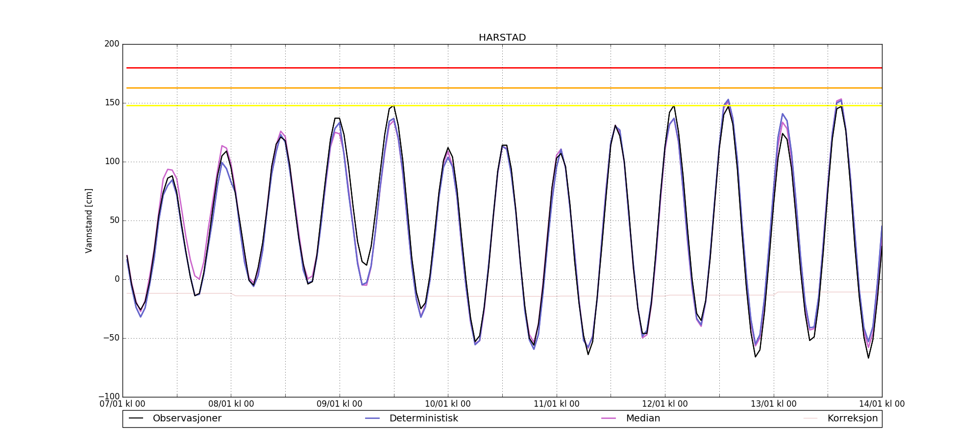Image resolution: width=980 pixels, height=441 pixels.
Task: Click the orange horizontal threshold line
Action: click(x=490, y=88)
